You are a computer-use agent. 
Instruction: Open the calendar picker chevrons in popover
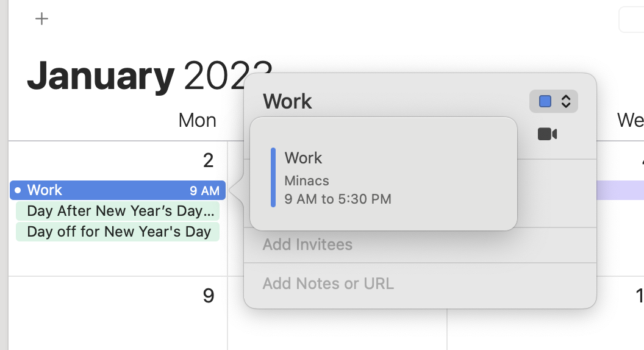(565, 101)
